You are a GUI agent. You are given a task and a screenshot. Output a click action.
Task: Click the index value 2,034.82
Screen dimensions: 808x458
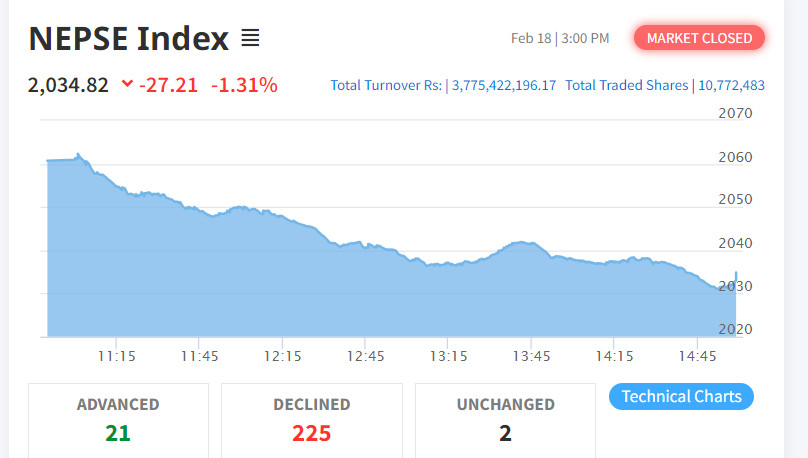pos(68,85)
